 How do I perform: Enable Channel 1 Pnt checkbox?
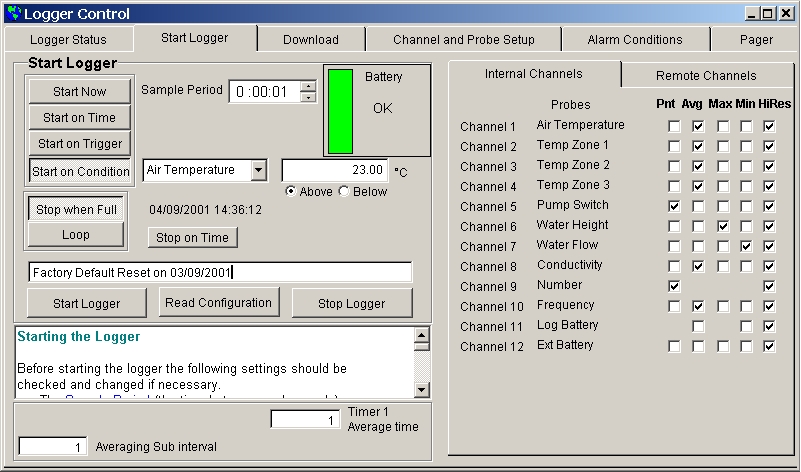pos(674,126)
